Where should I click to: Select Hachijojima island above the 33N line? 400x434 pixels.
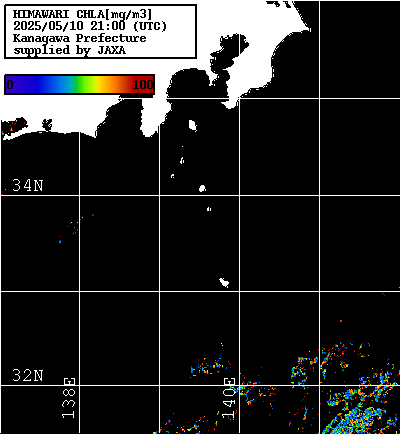[x=224, y=282]
